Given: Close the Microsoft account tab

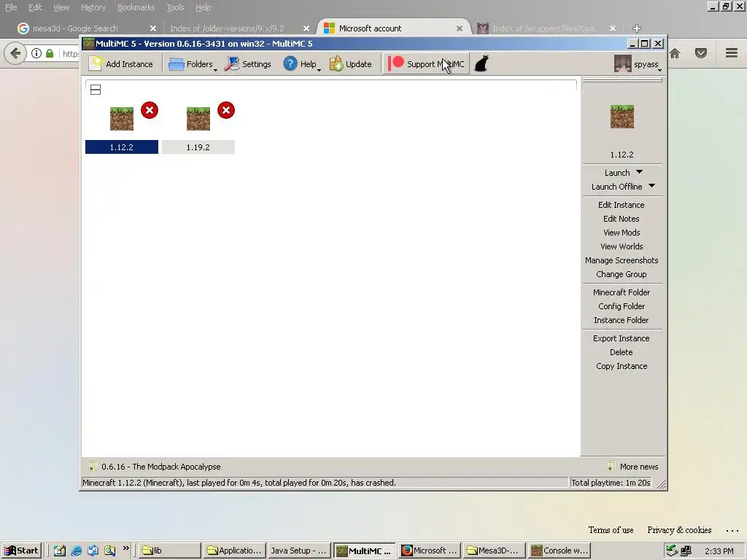Looking at the screenshot, I should 460,28.
